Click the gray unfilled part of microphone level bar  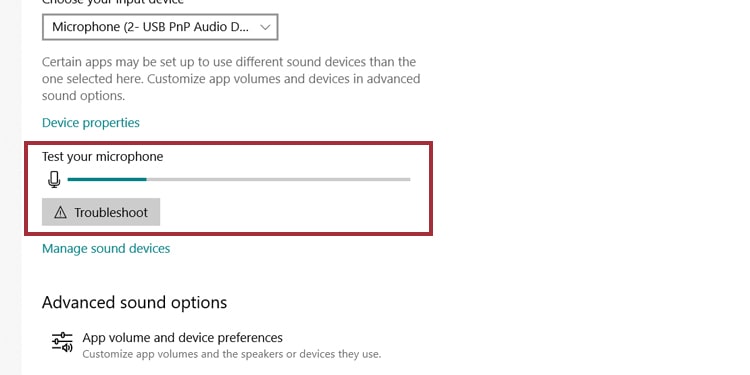click(x=278, y=179)
